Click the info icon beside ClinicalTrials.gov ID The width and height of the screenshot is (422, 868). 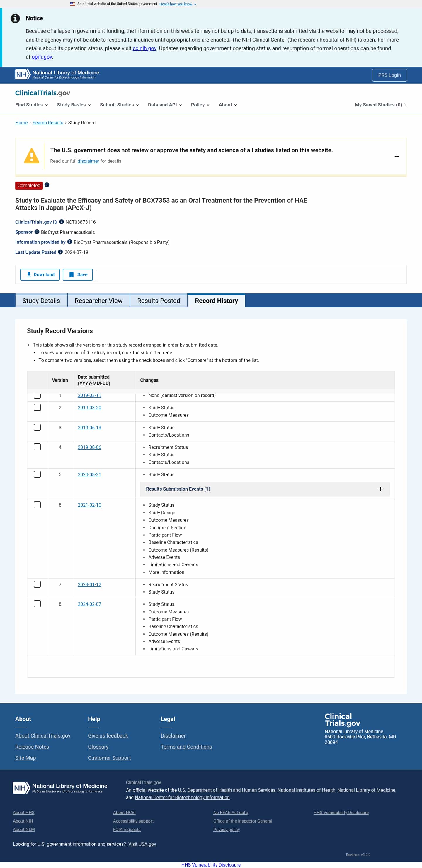click(61, 222)
